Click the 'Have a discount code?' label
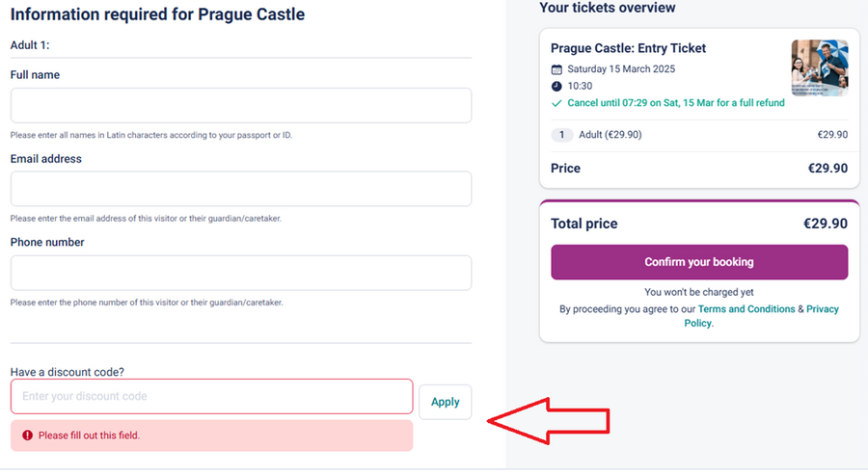This screenshot has height=475, width=868. click(x=67, y=372)
